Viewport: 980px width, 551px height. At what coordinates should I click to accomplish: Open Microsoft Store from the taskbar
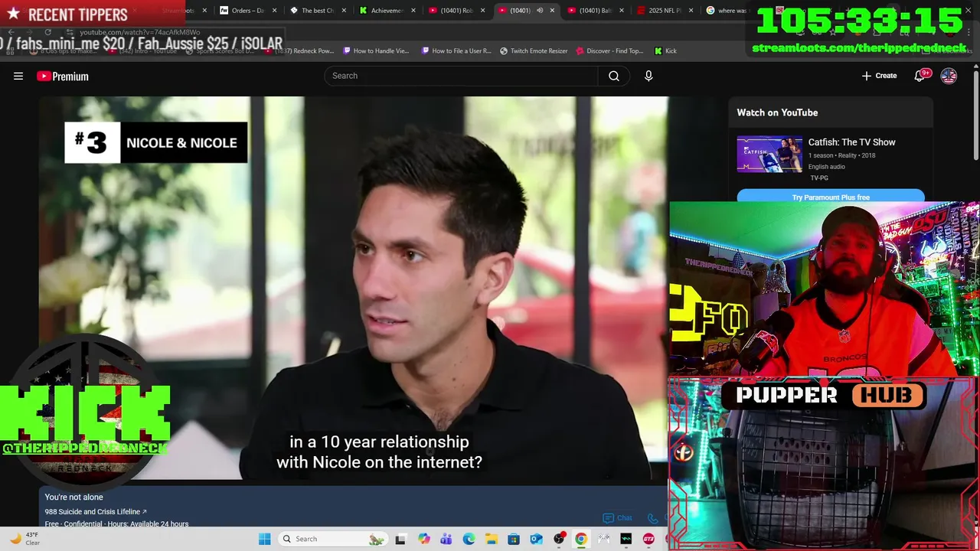click(514, 539)
